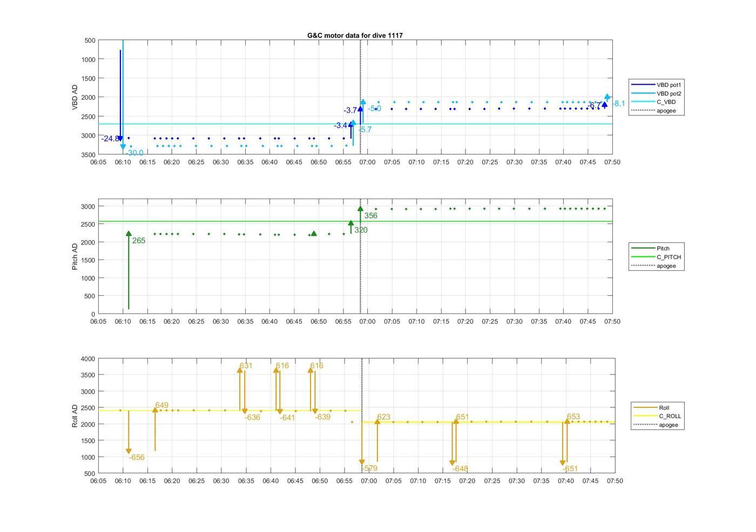Image resolution: width=756 pixels, height=532 pixels.
Task: Select the 'VBD pot2' legend entry
Action: tap(657, 93)
